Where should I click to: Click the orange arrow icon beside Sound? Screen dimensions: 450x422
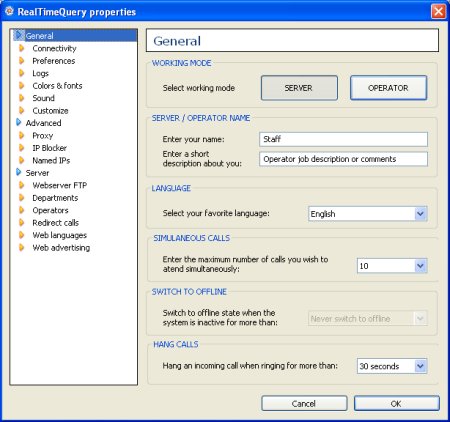coord(22,98)
